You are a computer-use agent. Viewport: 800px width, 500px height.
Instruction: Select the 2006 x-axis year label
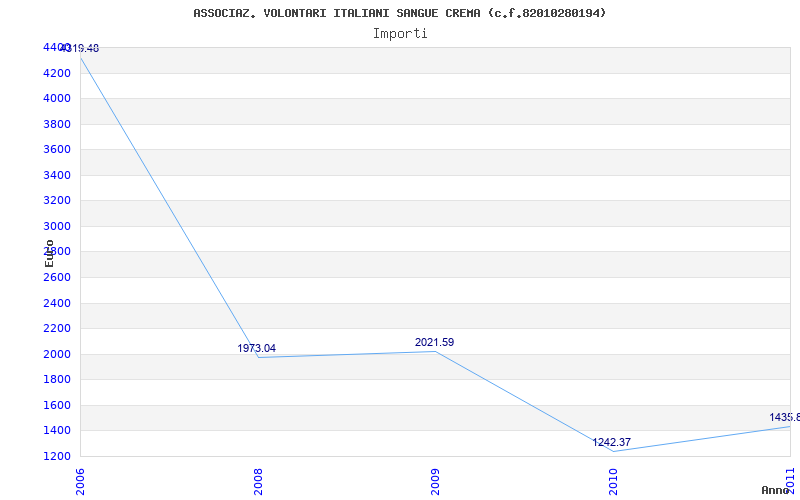pos(80,482)
